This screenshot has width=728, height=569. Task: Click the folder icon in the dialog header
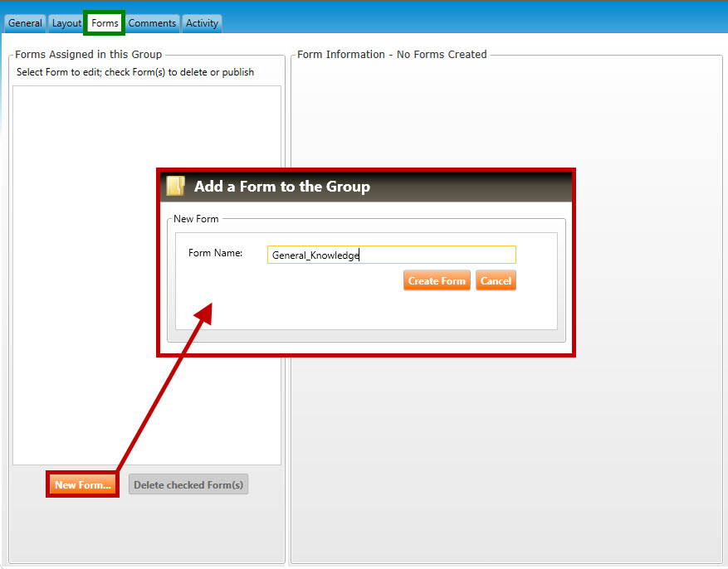175,186
